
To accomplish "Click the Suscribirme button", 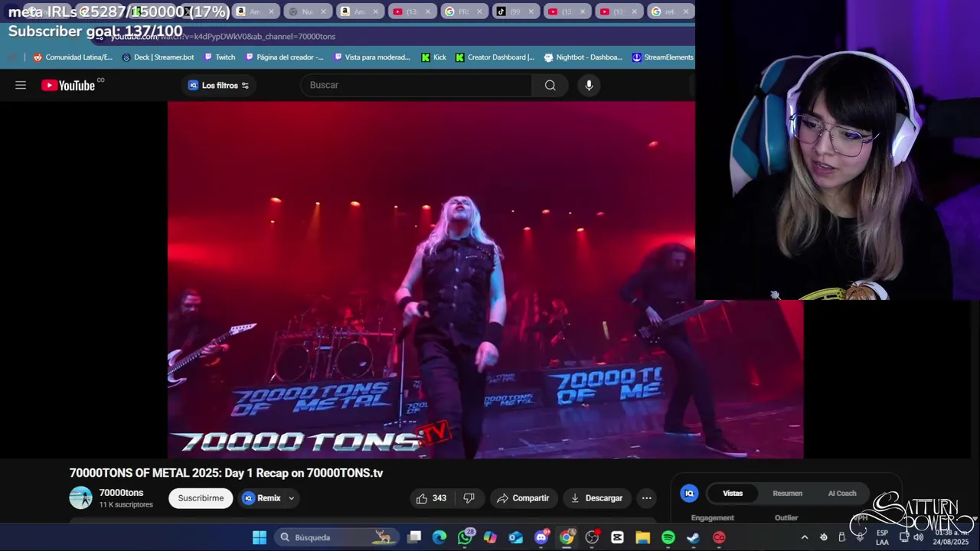I will pos(201,498).
